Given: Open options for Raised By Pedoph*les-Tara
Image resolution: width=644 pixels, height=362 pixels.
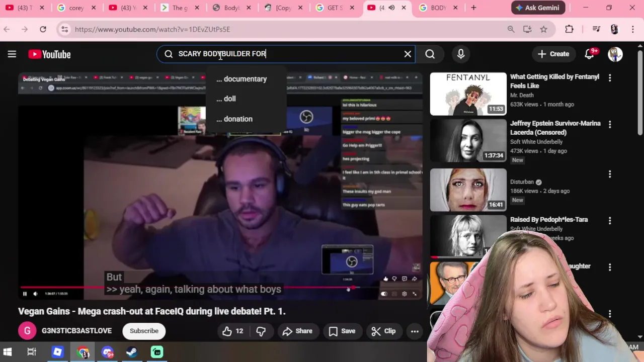Looking at the screenshot, I should tap(610, 220).
